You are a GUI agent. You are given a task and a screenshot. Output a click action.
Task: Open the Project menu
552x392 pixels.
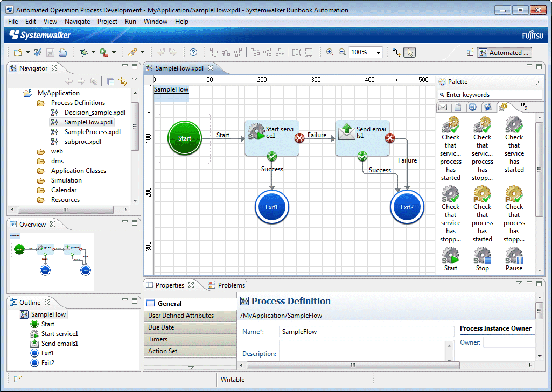pyautogui.click(x=107, y=22)
